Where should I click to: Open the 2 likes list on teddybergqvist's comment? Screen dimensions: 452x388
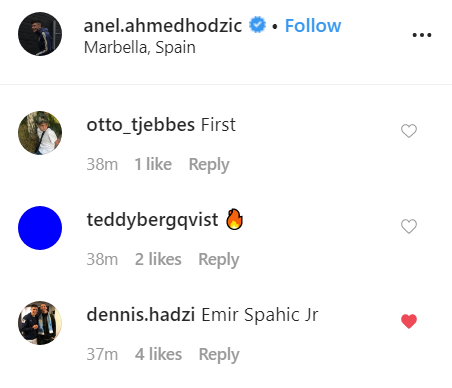tap(158, 259)
